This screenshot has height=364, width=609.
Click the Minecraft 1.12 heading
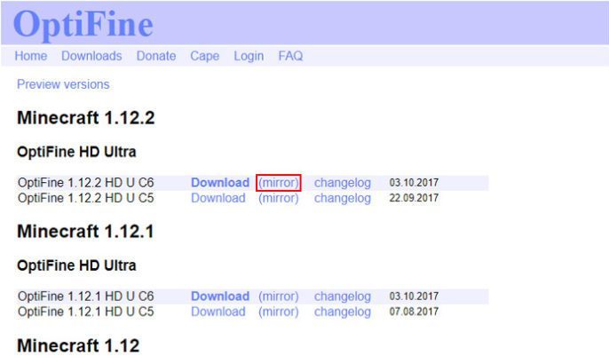pyautogui.click(x=78, y=345)
